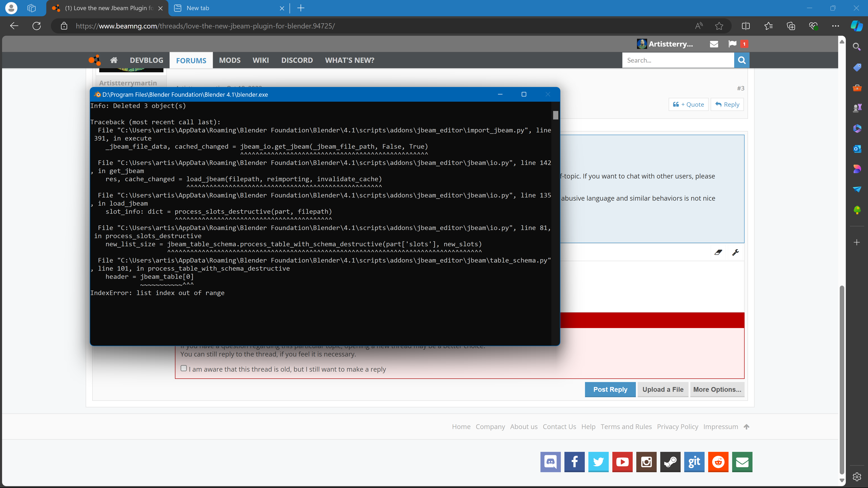This screenshot has height=488, width=868.
Task: Select the FORUMS tab
Action: pyautogui.click(x=191, y=61)
